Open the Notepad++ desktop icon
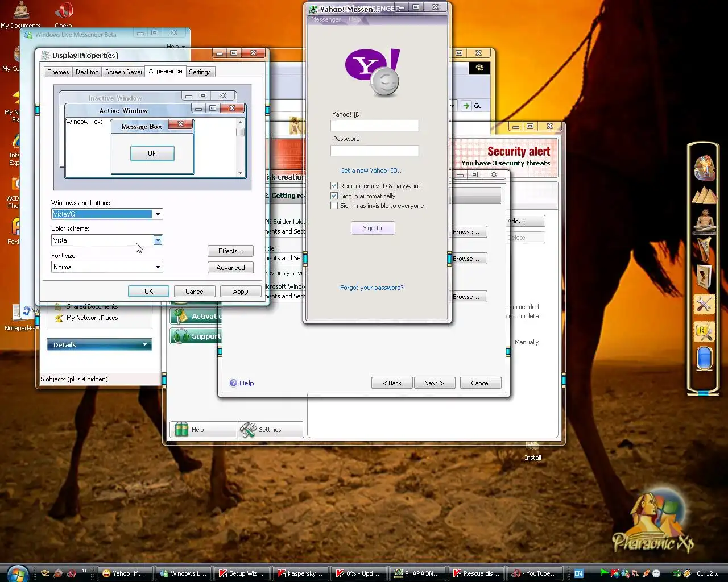The image size is (728, 582). pos(19,318)
